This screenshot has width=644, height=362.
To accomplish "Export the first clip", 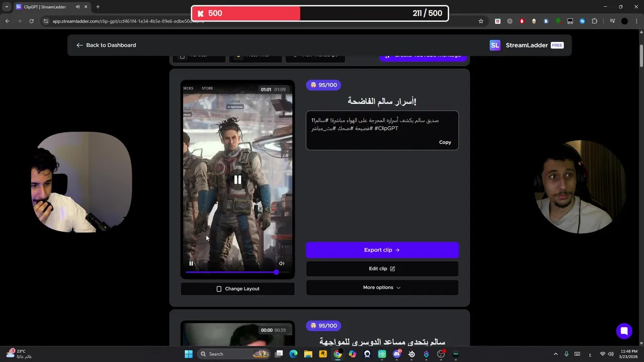I will coord(382,250).
